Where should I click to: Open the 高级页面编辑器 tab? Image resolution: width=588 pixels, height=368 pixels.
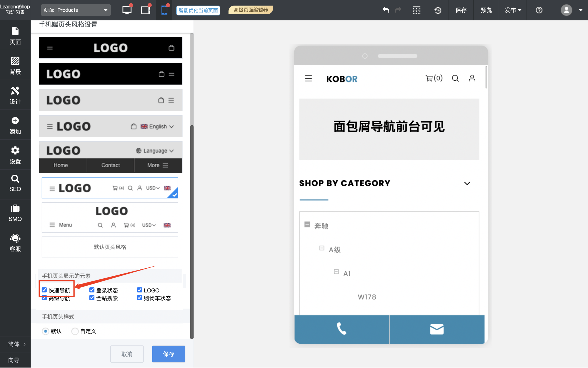tap(251, 10)
